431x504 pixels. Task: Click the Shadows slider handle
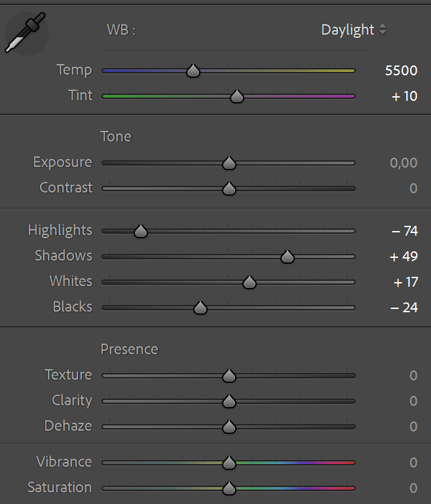[x=287, y=257]
